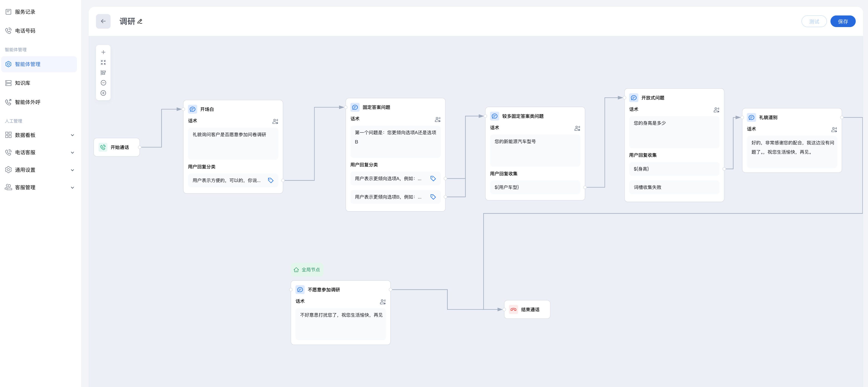
Task: Click the auto-layout align icon
Action: 103,73
